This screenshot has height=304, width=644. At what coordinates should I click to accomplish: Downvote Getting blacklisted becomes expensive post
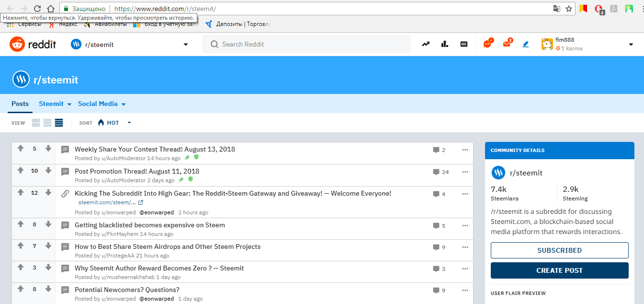pos(48,224)
